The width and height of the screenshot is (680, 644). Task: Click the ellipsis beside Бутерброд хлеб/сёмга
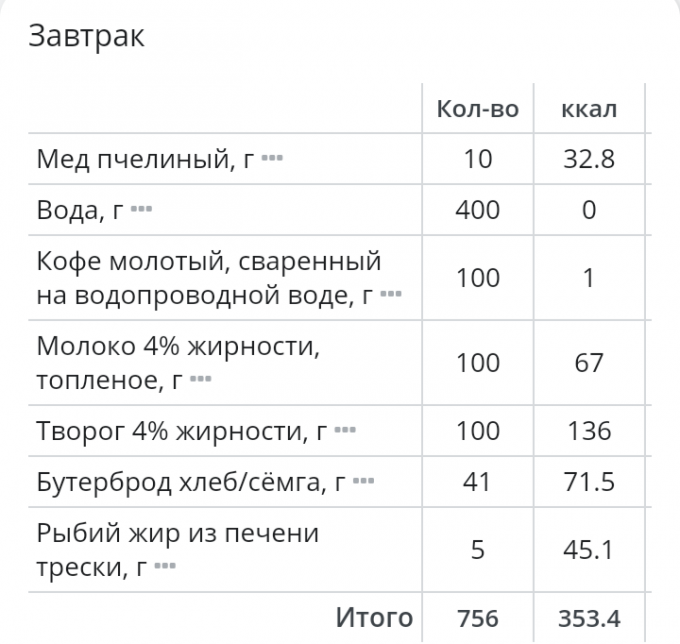pyautogui.click(x=363, y=482)
